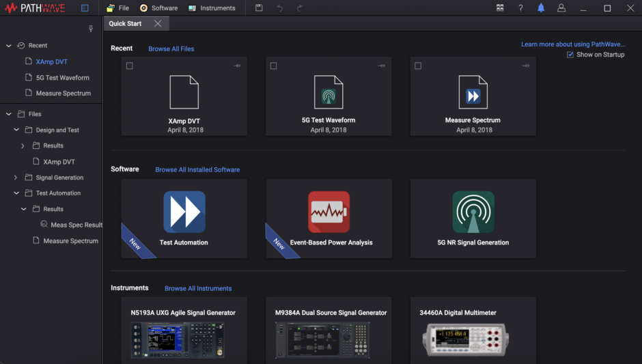The width and height of the screenshot is (642, 364).
Task: Open the Software menu
Action: coord(158,8)
